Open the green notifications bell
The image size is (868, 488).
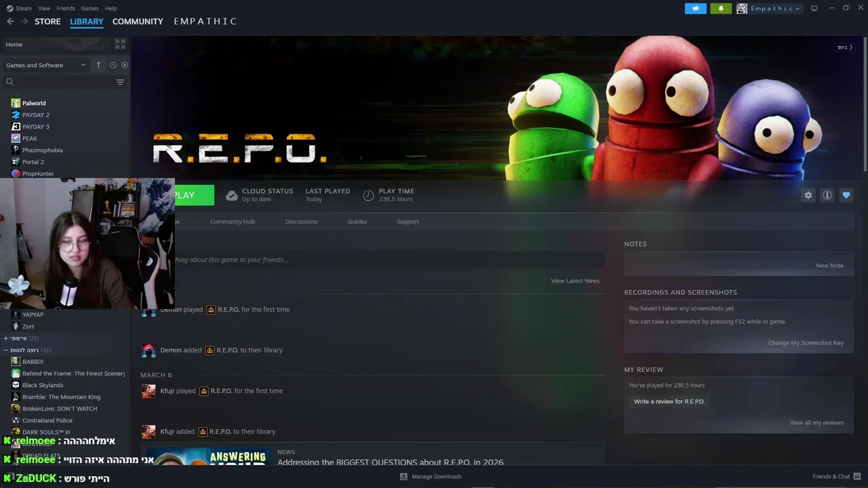pyautogui.click(x=721, y=8)
